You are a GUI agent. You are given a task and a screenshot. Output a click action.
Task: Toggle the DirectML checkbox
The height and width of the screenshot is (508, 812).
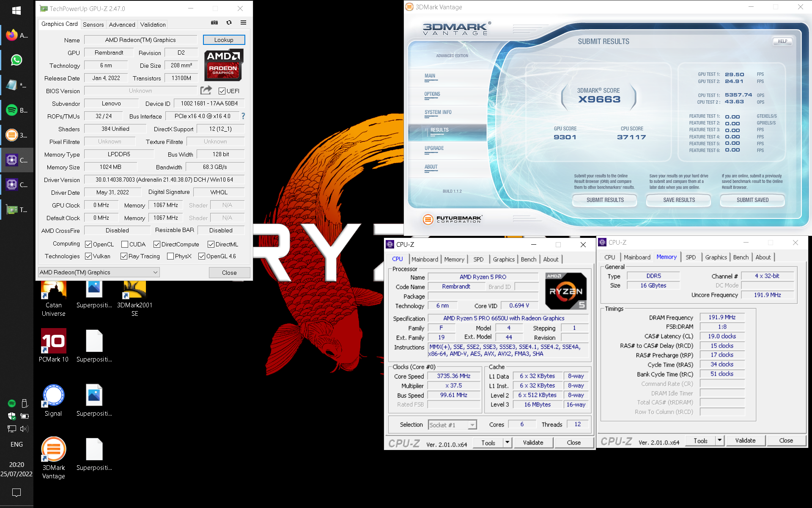coord(211,244)
